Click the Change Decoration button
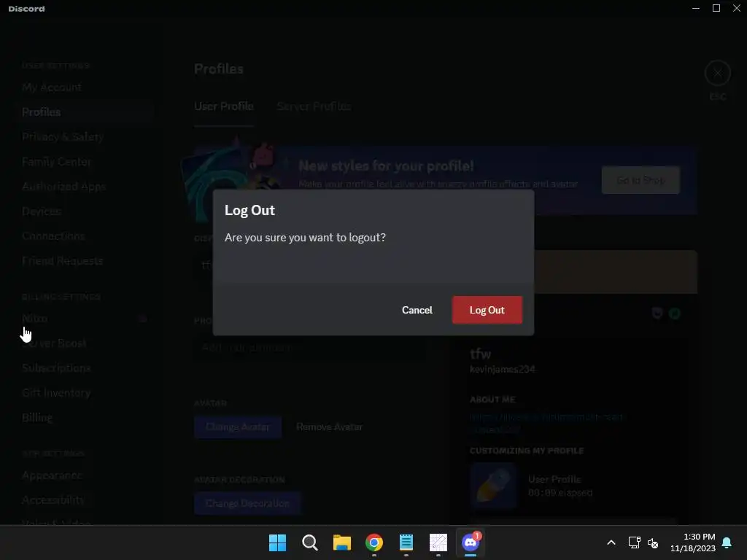This screenshot has width=747, height=560. pos(247,503)
